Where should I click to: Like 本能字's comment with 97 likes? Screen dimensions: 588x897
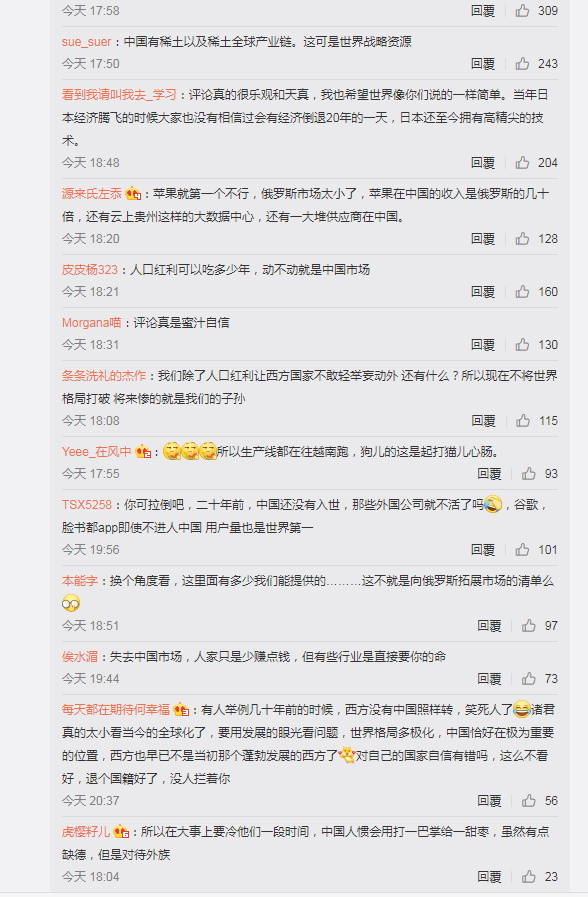529,626
